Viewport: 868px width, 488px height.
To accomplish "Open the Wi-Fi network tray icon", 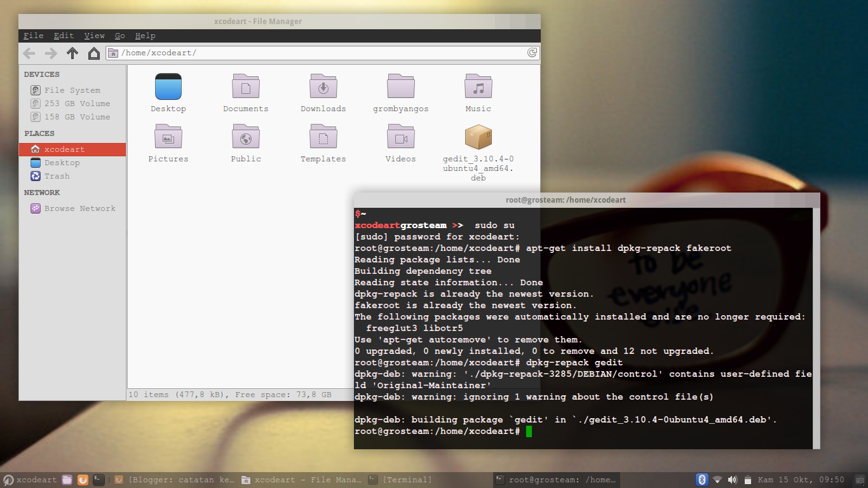I will click(717, 480).
